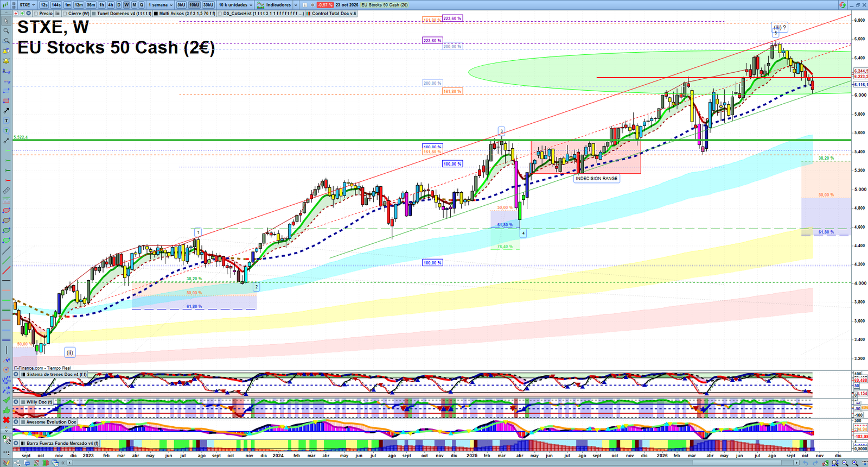This screenshot has width=868, height=467.
Task: Select the green speech bubble text tool
Action: (6, 130)
